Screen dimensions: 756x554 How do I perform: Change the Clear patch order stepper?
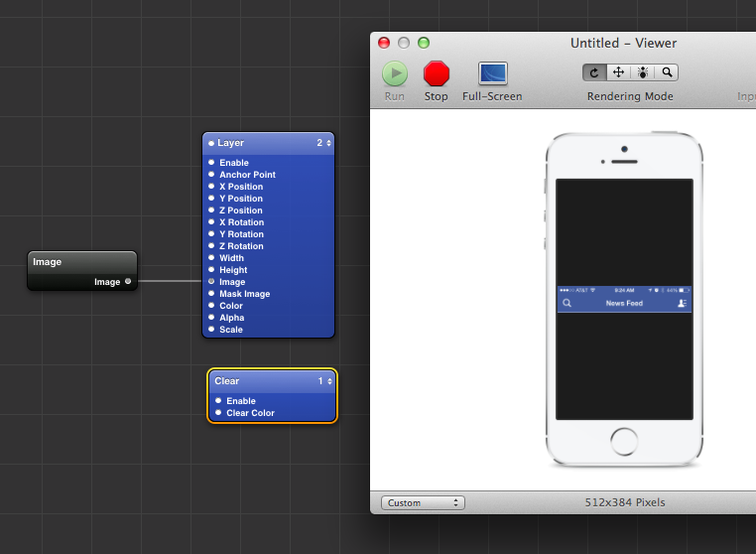pos(329,381)
